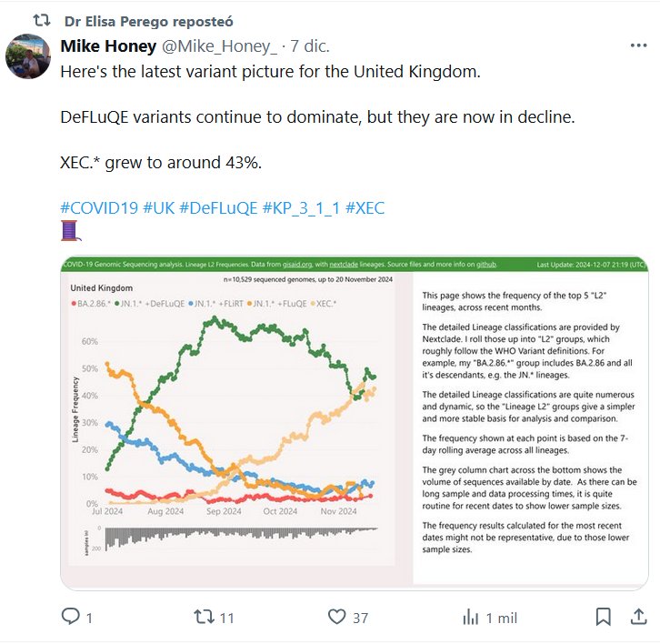The image size is (660, 644).
Task: Open the #DeFLuQE hashtag link
Action: click(x=218, y=208)
